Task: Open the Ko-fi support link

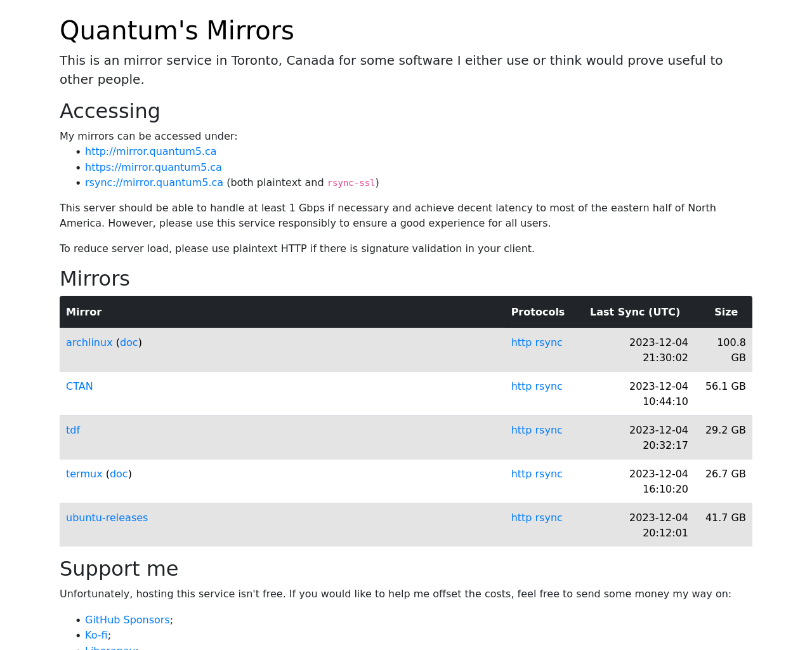Action: click(96, 635)
